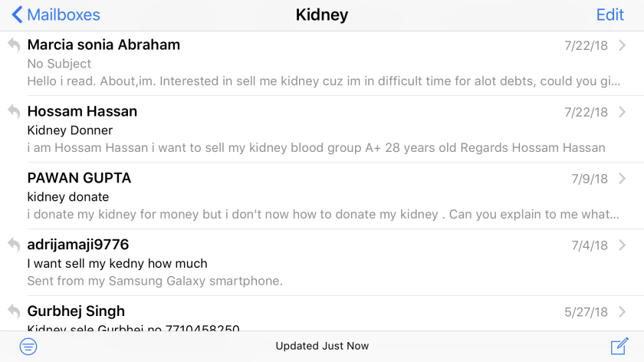Open chevron for Hossam Hassan email

click(x=623, y=112)
